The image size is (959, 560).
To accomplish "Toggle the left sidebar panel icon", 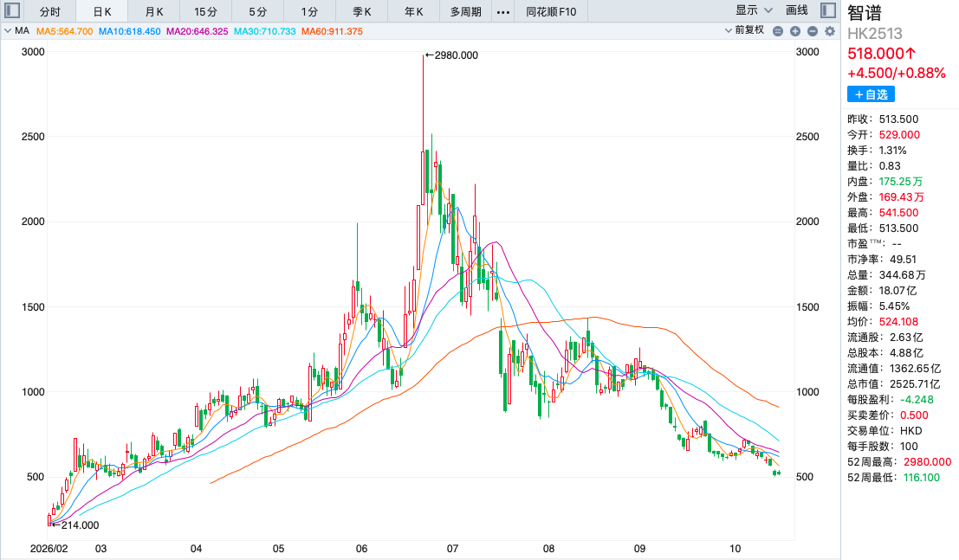I will pyautogui.click(x=12, y=10).
